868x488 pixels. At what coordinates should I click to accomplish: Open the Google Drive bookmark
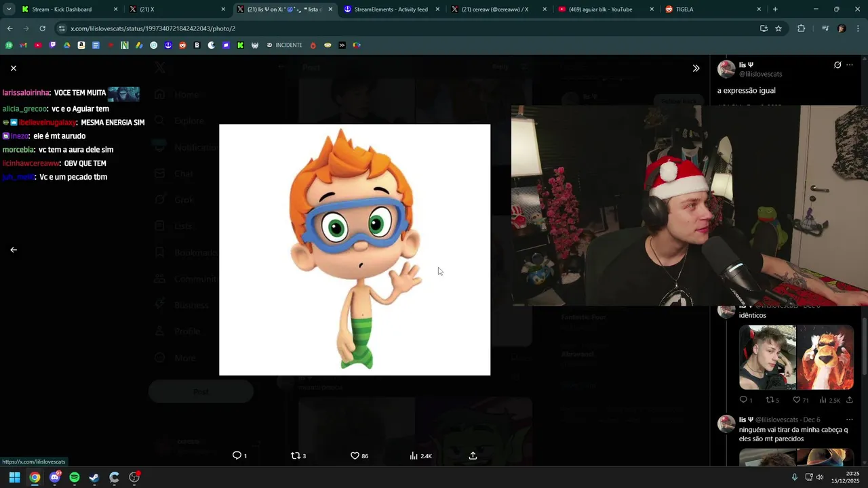[66, 45]
